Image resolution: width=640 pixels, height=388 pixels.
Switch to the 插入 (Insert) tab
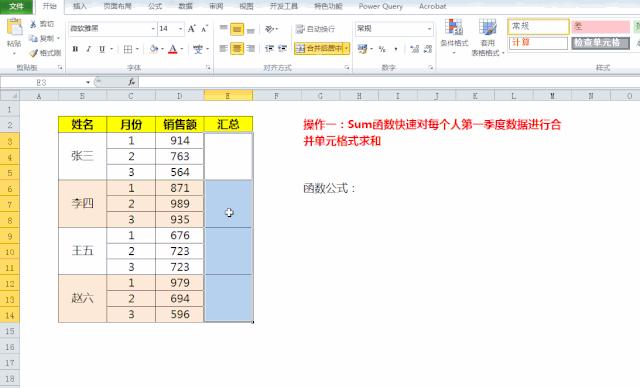click(80, 6)
